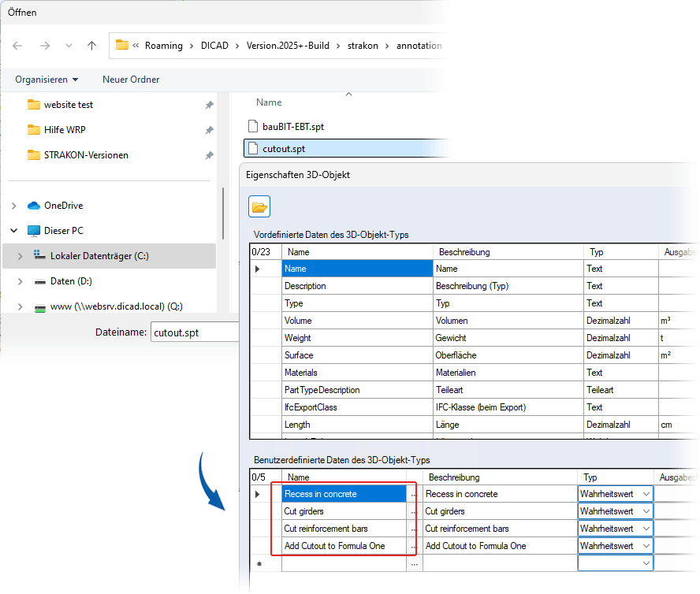Expand the Lokaler Datenträger (C:) tree node
This screenshot has width=700, height=594.
point(20,256)
